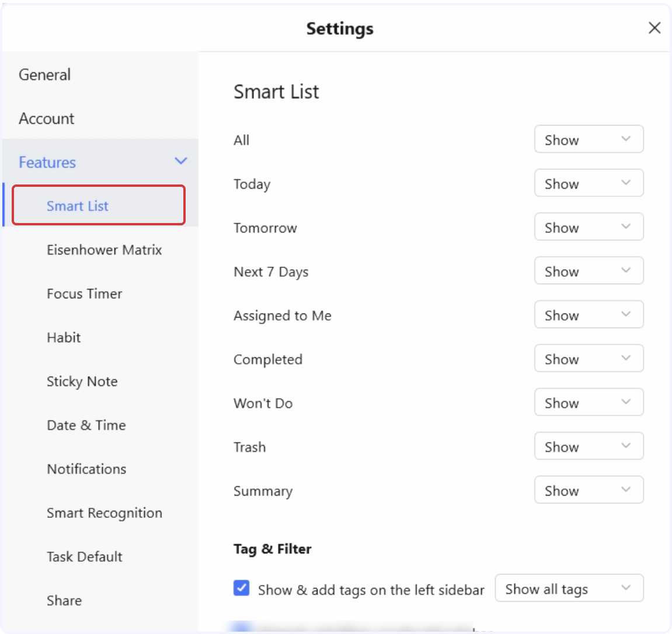Open Eisenhower Matrix settings
The width and height of the screenshot is (672, 634).
tap(104, 250)
